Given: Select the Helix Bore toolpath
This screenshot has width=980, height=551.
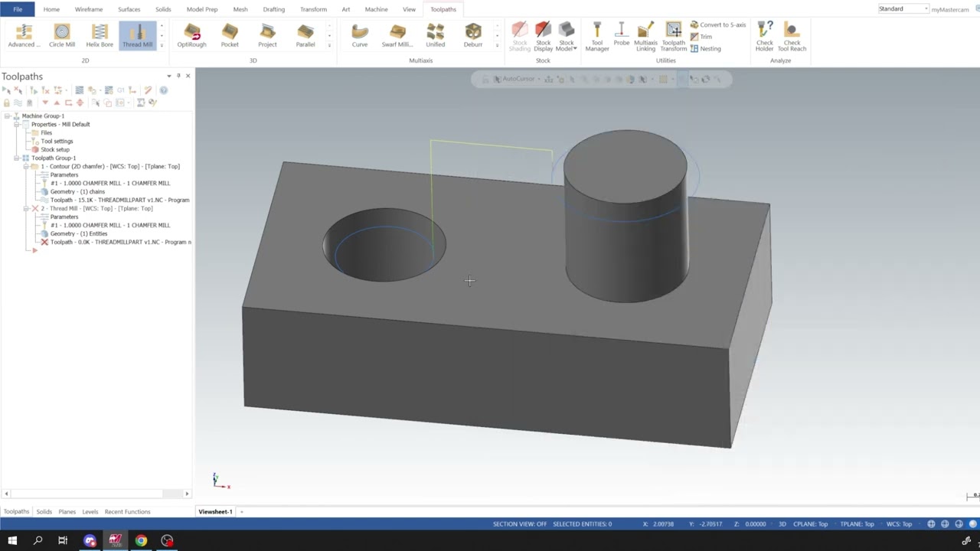Looking at the screenshot, I should click(100, 36).
